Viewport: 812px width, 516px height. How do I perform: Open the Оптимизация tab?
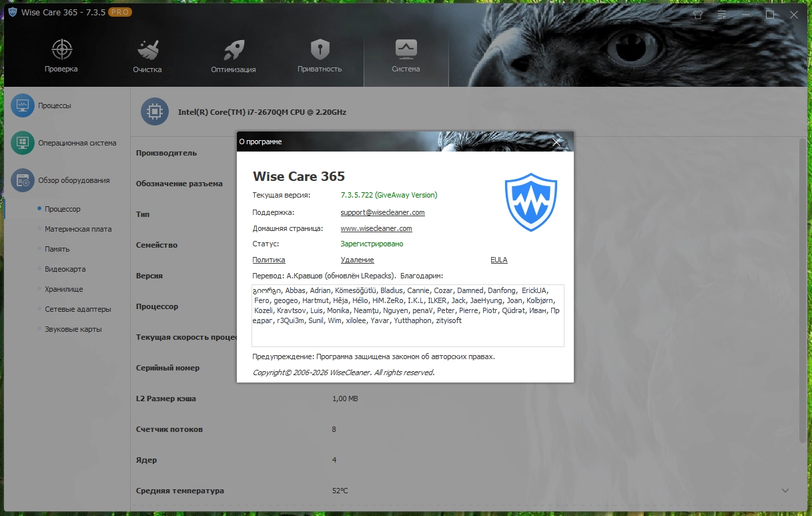click(x=233, y=57)
